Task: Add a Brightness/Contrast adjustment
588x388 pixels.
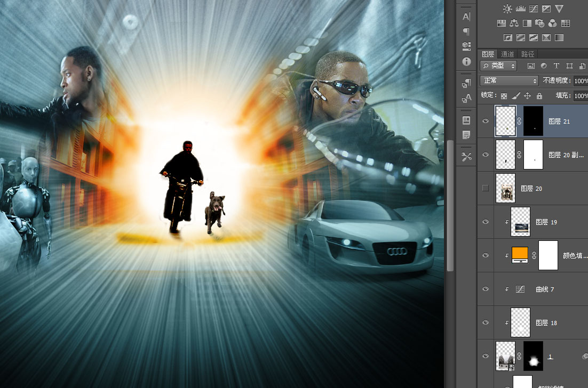Action: point(507,9)
